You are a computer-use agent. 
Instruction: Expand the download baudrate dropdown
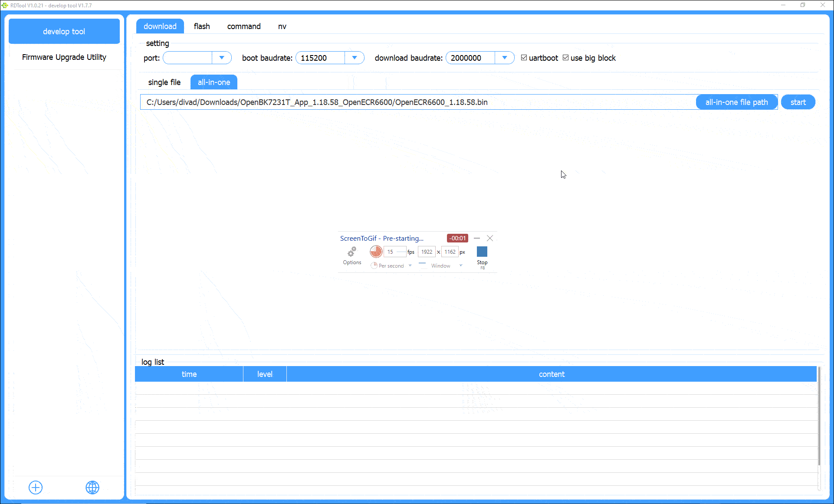(505, 58)
